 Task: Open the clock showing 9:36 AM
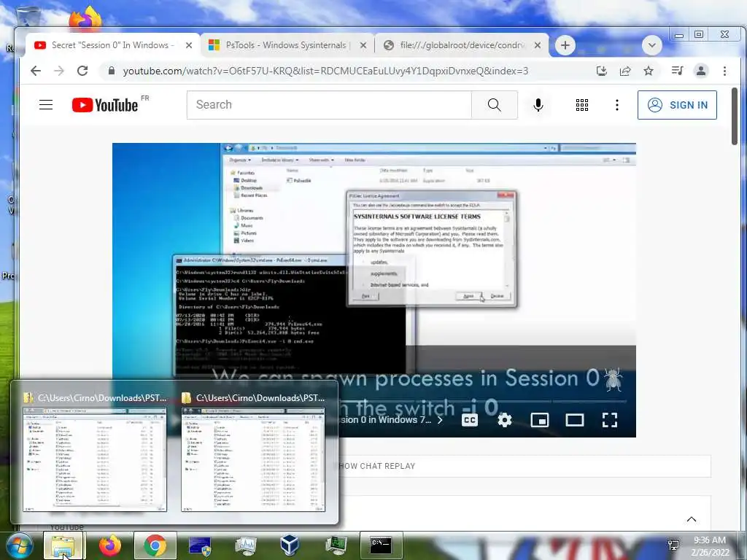point(710,546)
